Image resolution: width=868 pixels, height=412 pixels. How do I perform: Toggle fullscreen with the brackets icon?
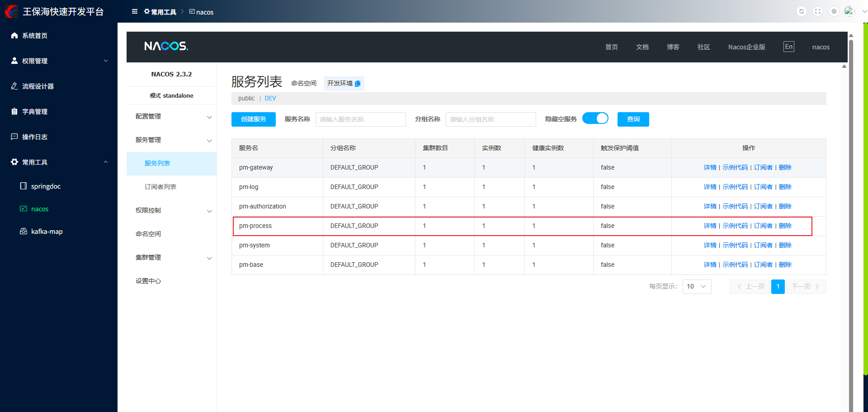[x=818, y=11]
